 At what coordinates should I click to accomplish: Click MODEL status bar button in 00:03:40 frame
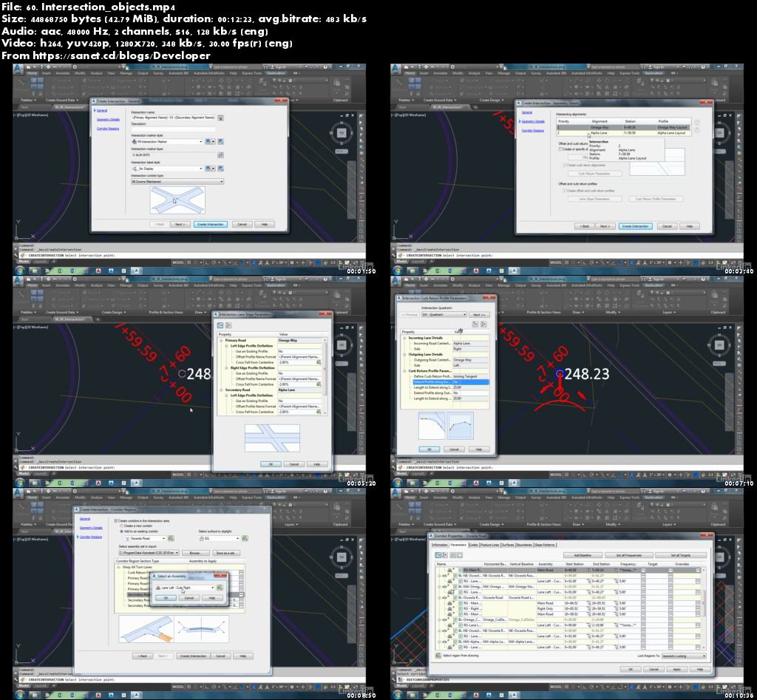556,262
